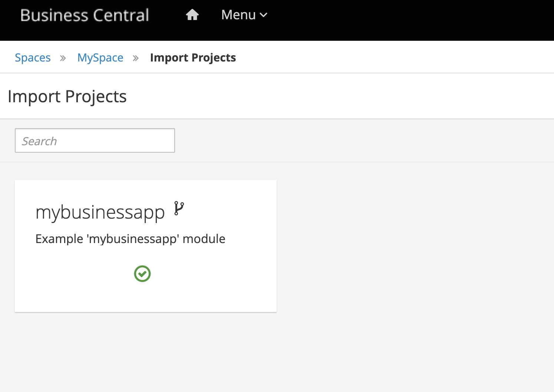Click the git branch icon on mybusinessapp
Screen dimensions: 554x392
click(x=179, y=208)
